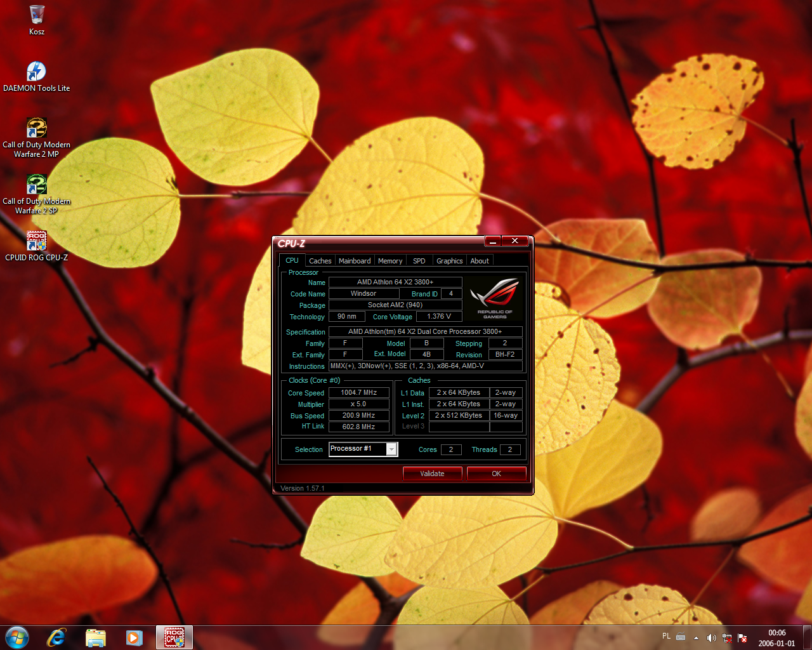The width and height of the screenshot is (812, 650).
Task: Open the Kosz recycle bin icon
Action: point(37,15)
